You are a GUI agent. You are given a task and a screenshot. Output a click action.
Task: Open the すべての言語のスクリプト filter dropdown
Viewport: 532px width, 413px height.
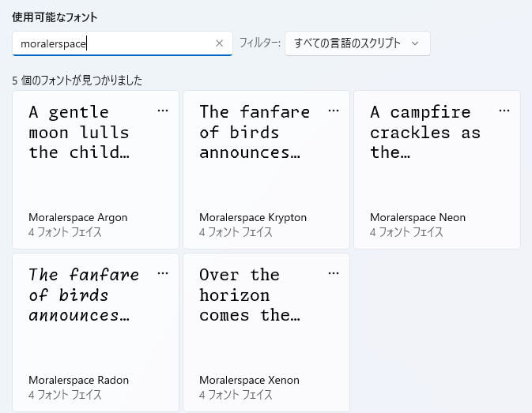click(x=357, y=43)
